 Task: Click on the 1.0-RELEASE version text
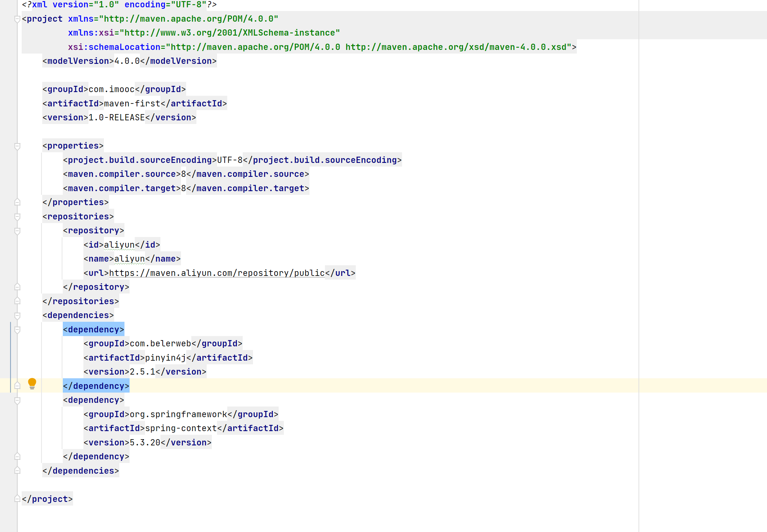(116, 117)
